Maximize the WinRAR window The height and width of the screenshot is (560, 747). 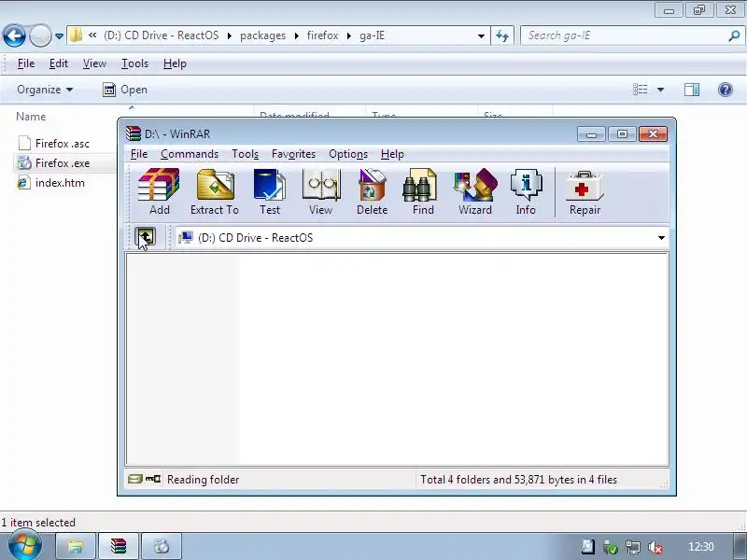622,134
